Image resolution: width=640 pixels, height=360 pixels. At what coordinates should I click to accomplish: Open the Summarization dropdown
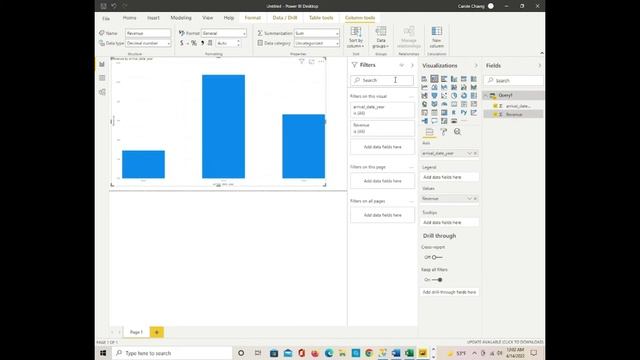point(317,33)
